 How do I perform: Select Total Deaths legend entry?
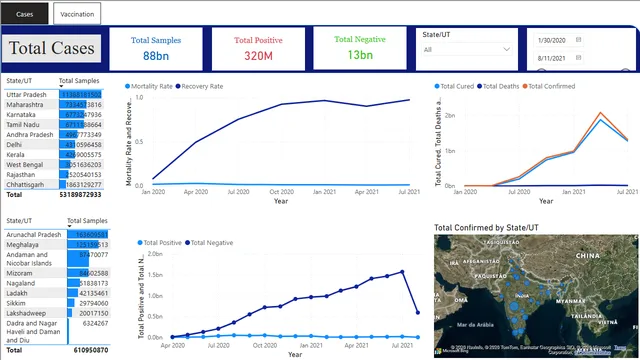point(498,86)
